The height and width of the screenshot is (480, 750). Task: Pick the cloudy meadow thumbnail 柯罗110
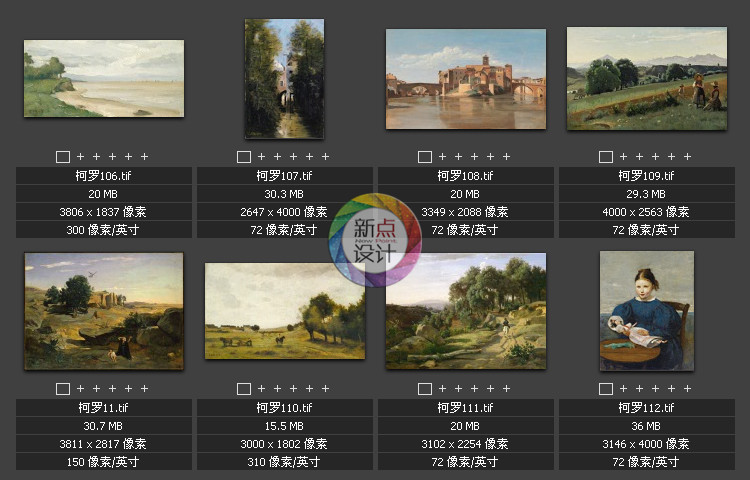285,311
